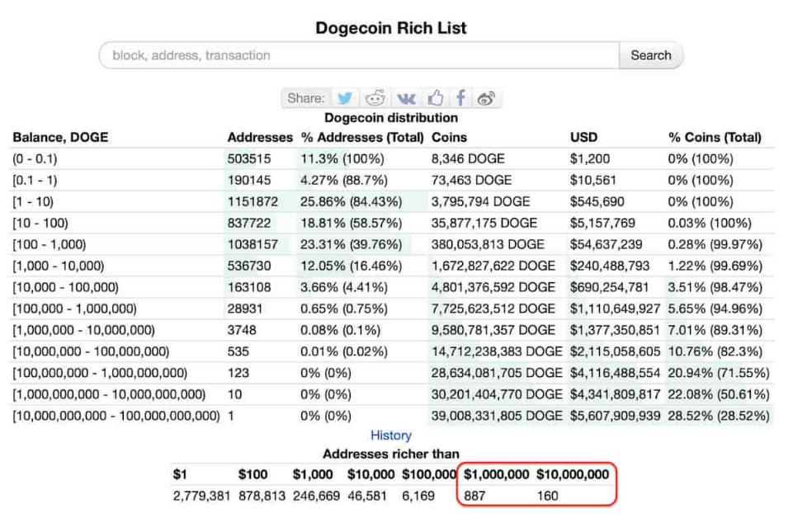Click the $10,000,000 richer-than column header
This screenshot has width=812, height=514.
point(573,474)
